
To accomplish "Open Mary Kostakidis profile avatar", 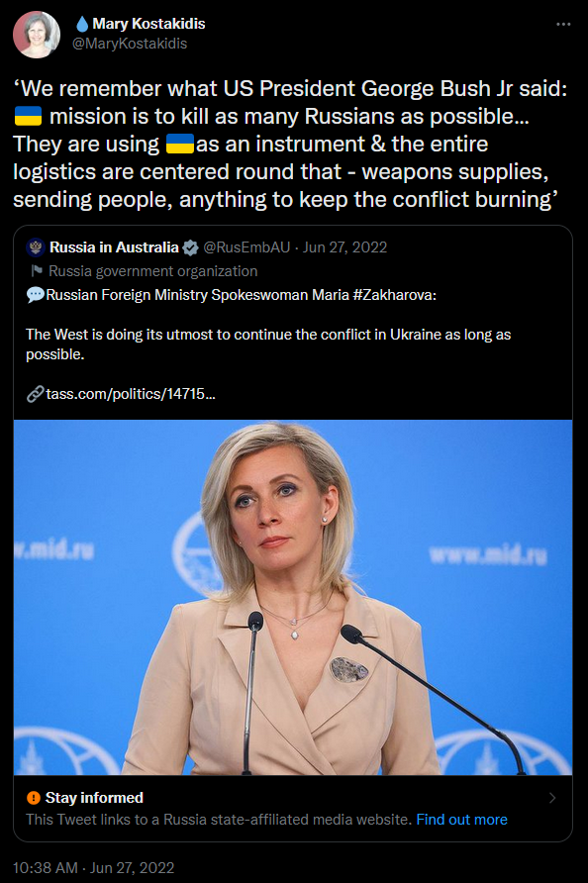I will (x=37, y=35).
